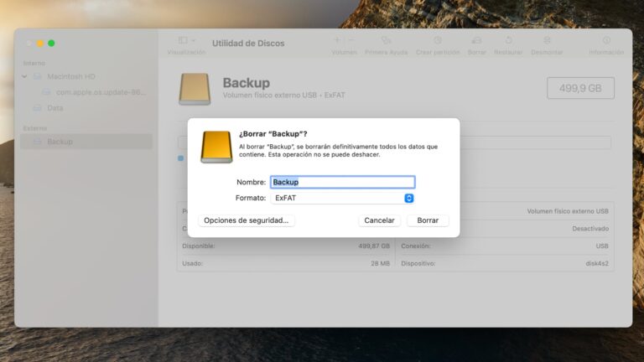Click the yellow minimize window button
Image resolution: width=644 pixels, height=362 pixels.
pyautogui.click(x=40, y=43)
